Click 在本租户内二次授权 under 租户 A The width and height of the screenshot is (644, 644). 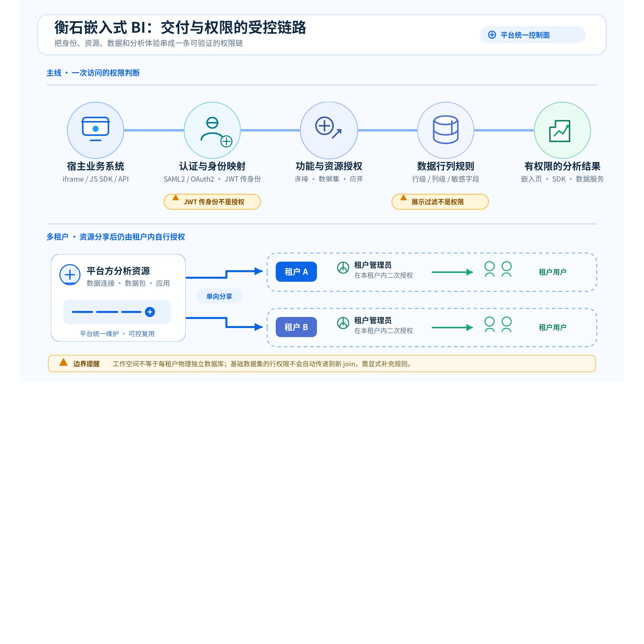pos(383,275)
